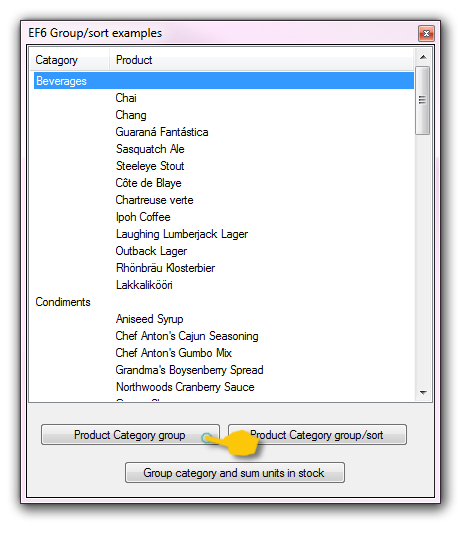Click the Catagory column header
This screenshot has width=459, height=533.
[x=71, y=60]
